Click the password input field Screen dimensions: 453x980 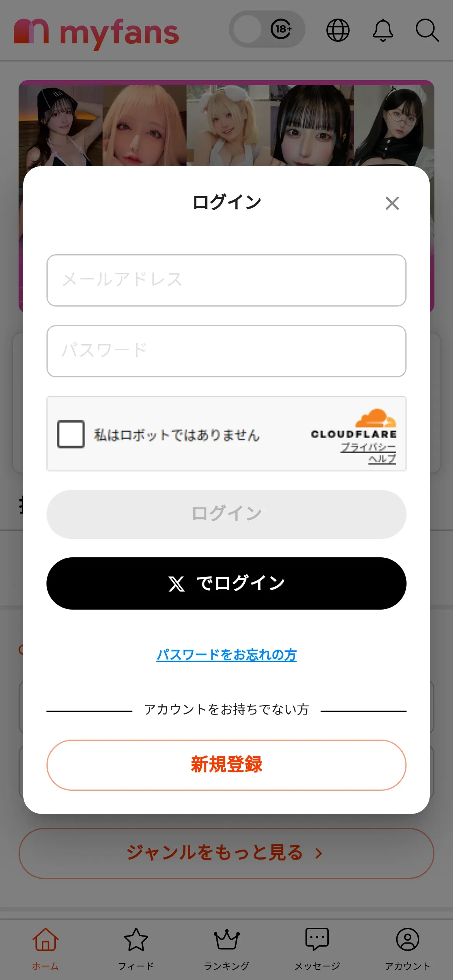226,351
